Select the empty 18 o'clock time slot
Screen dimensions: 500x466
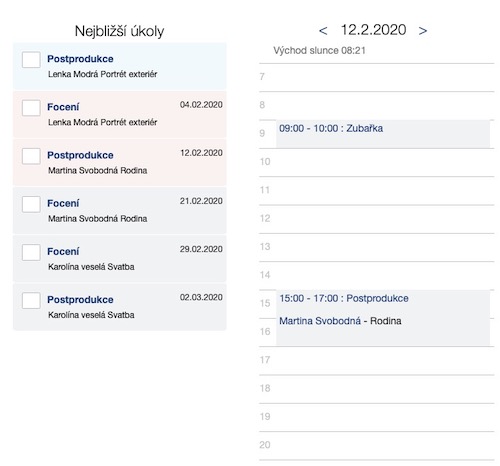click(377, 389)
